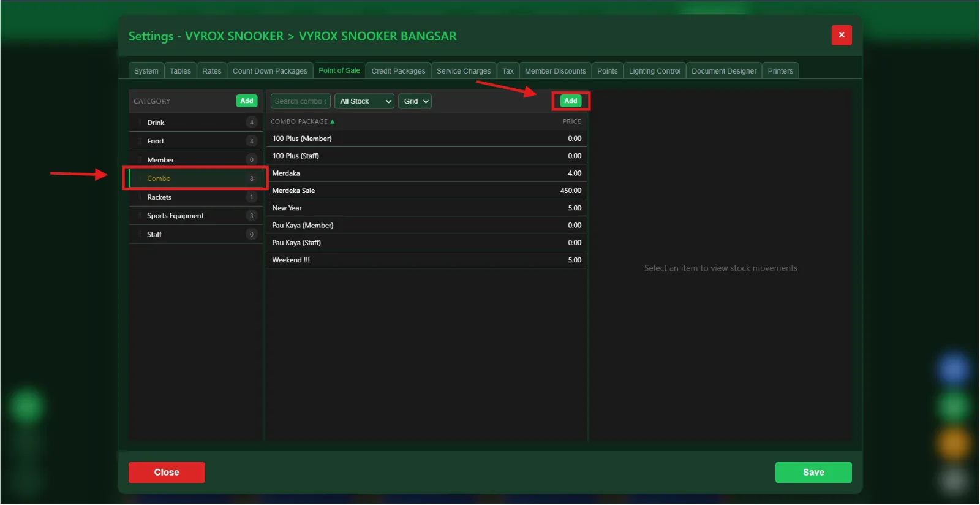Image resolution: width=980 pixels, height=505 pixels.
Task: Switch to the Tables tab
Action: click(x=181, y=71)
